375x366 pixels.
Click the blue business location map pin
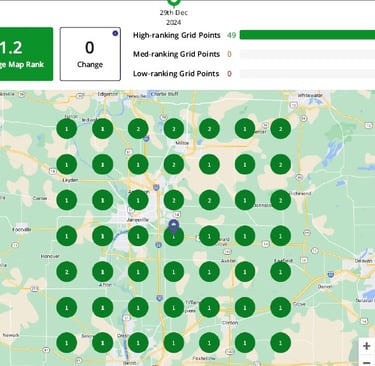click(174, 227)
